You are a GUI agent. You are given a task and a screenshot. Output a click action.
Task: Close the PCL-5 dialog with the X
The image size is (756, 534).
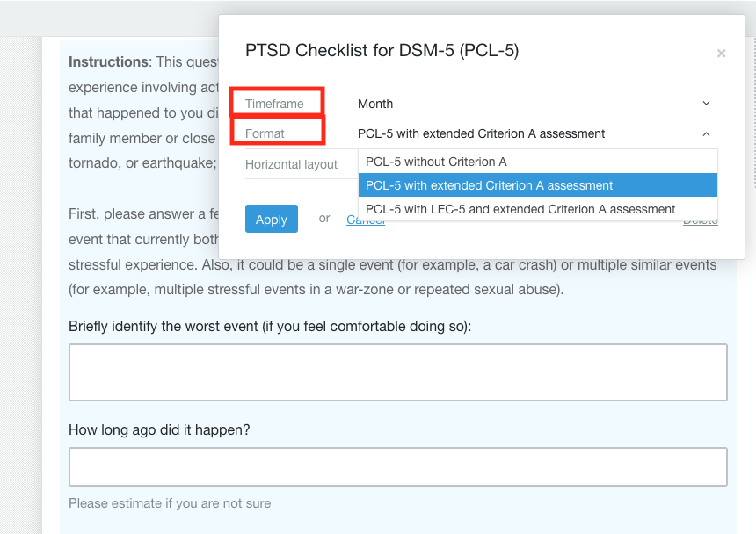[x=721, y=53]
